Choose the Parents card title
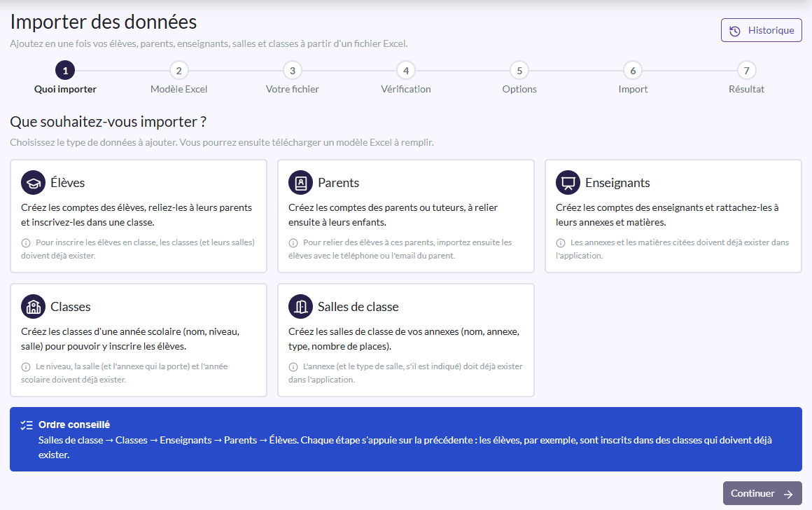This screenshot has width=812, height=510. (338, 182)
